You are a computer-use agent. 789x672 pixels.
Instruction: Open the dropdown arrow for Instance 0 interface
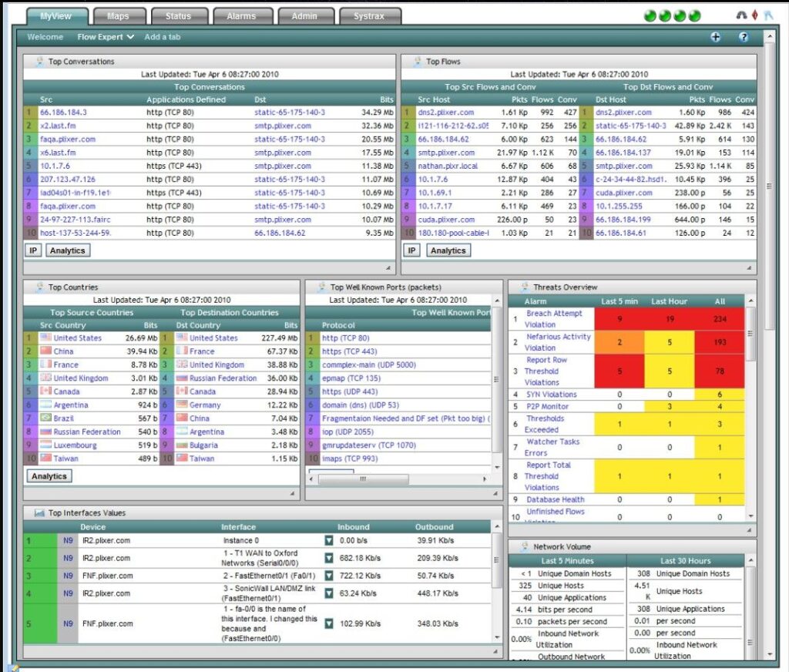[x=329, y=541]
